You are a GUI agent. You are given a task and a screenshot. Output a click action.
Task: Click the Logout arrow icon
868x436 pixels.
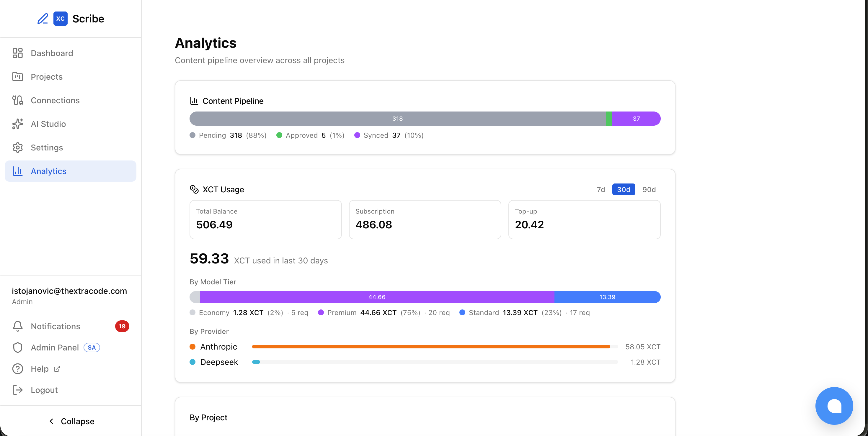pyautogui.click(x=17, y=390)
